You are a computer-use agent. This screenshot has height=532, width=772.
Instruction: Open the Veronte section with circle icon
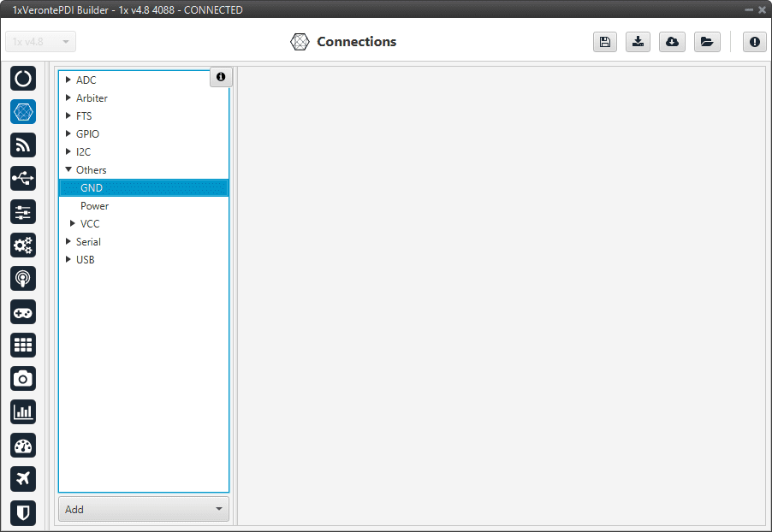point(23,78)
